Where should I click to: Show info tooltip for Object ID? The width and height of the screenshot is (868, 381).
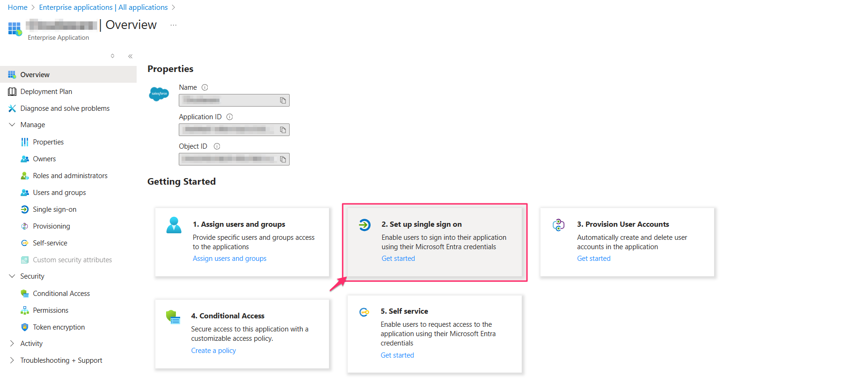click(217, 146)
